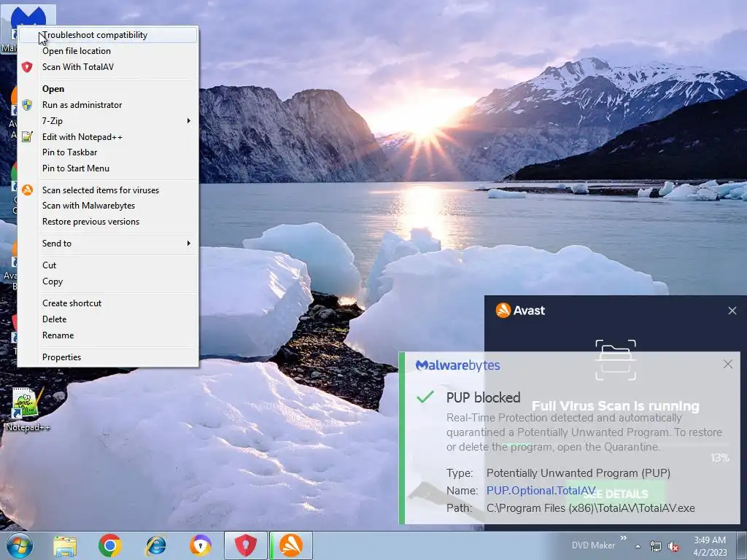This screenshot has height=560, width=747.
Task: Choose Scan with Malwarebytes
Action: (108, 206)
